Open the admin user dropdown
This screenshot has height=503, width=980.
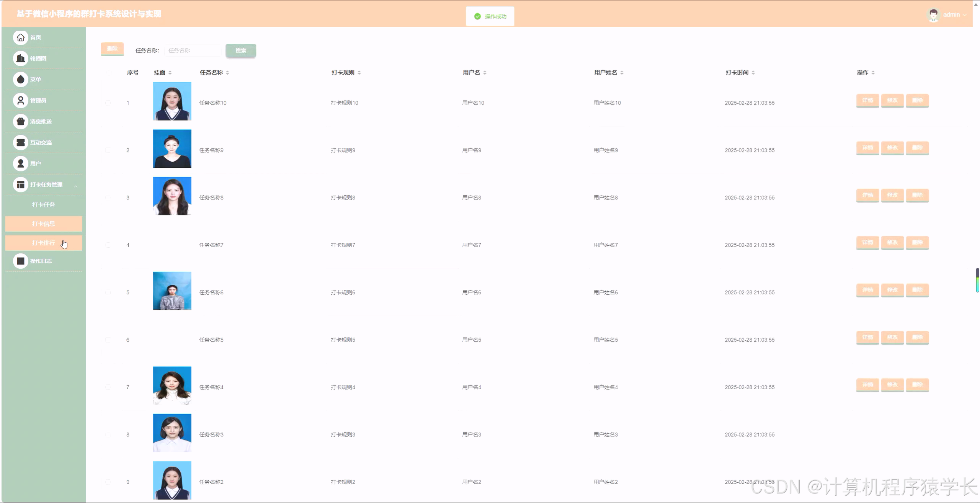(x=951, y=15)
